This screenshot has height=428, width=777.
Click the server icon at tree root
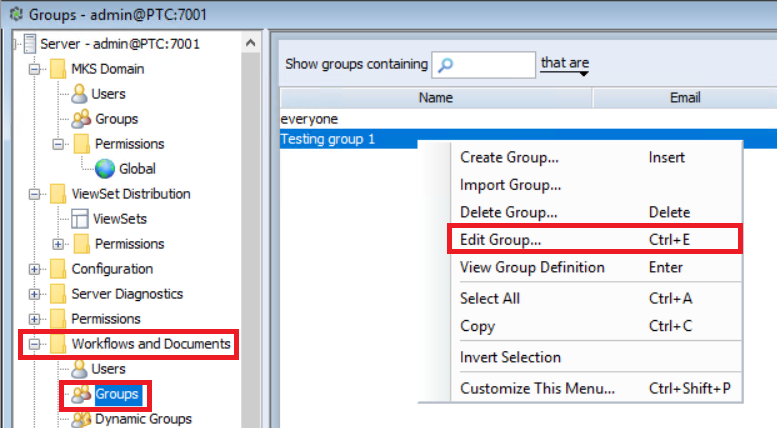pyautogui.click(x=29, y=44)
